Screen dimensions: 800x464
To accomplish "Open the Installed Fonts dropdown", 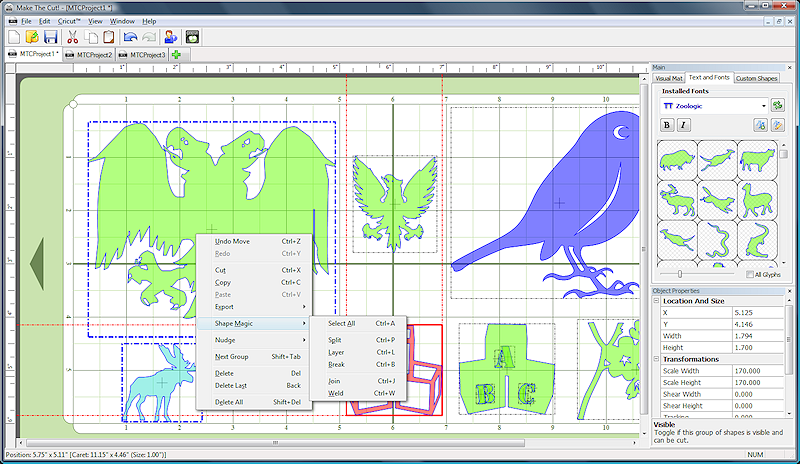I will pyautogui.click(x=763, y=105).
